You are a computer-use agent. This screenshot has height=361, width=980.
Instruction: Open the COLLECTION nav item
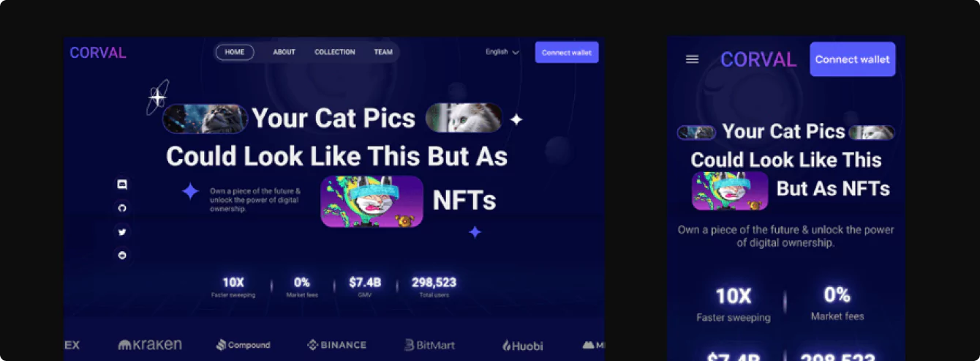[335, 52]
